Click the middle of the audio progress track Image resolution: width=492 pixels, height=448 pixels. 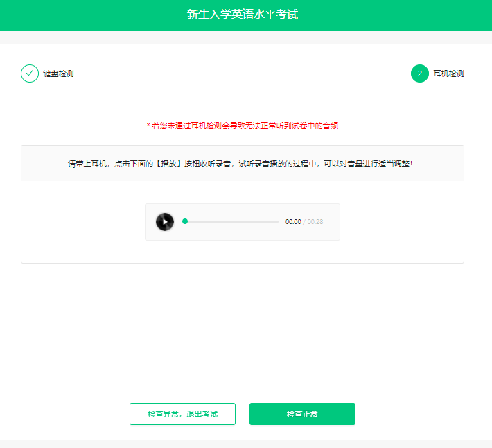pos(231,222)
